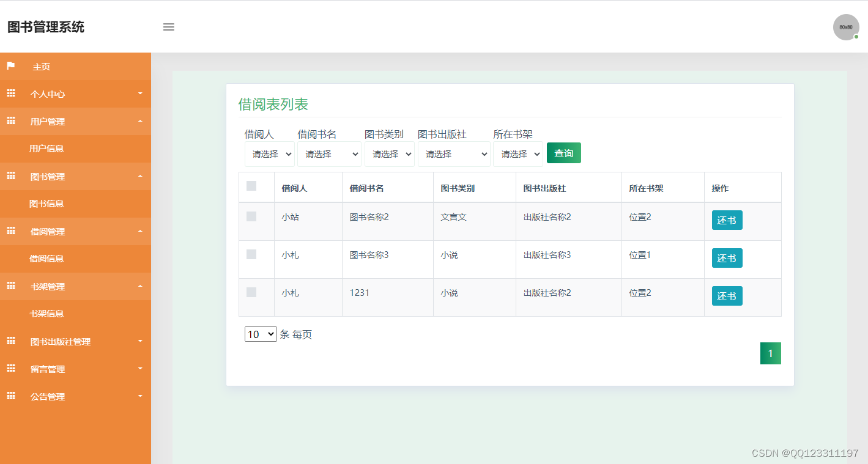This screenshot has width=868, height=464.
Task: Toggle the hamburger sidebar menu icon
Action: coord(169,27)
